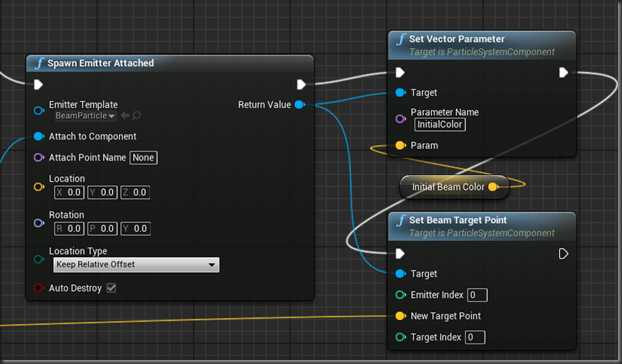Click the Location Y value field
622x364 pixels.
point(102,193)
